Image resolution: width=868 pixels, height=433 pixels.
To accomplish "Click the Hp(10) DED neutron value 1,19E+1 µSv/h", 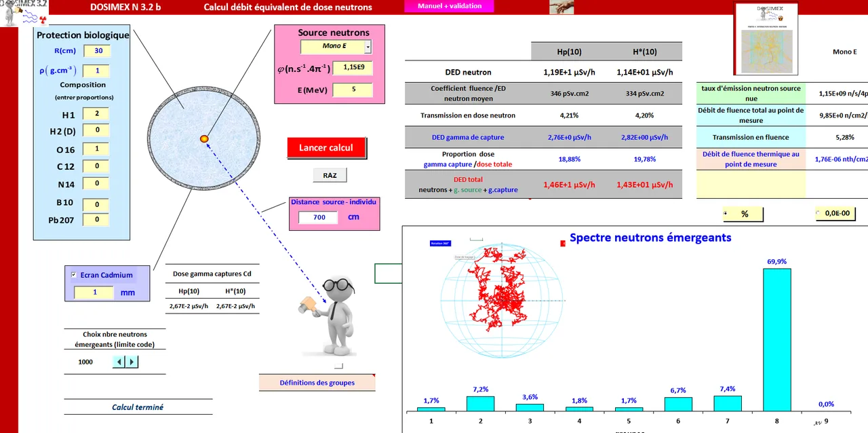I will point(569,72).
